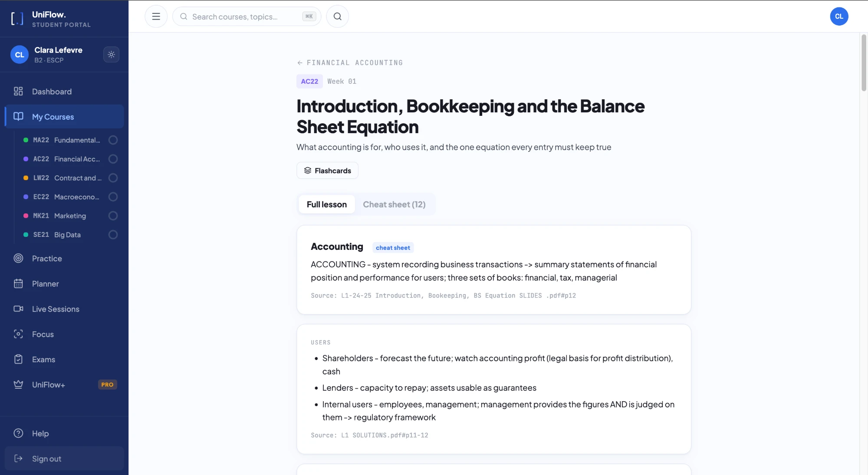Screen dimensions: 868x475
Task: Click the AC22 course code badge
Action: (309, 82)
